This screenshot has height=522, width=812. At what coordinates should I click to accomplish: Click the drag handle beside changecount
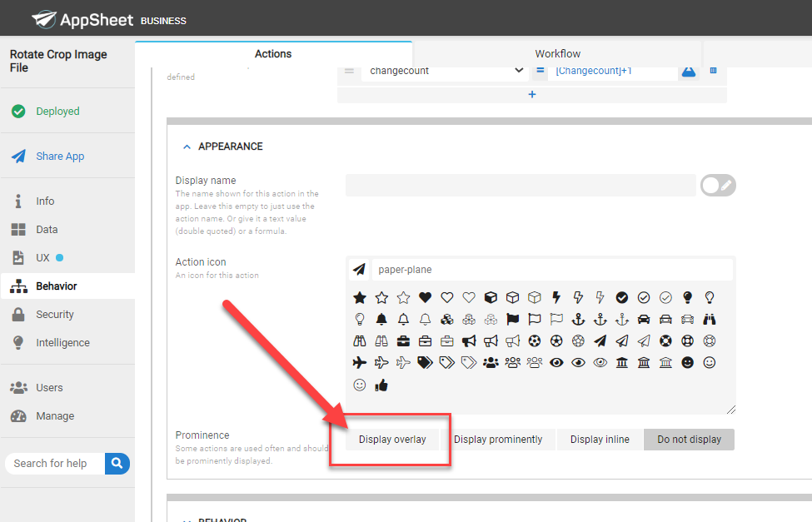(349, 71)
